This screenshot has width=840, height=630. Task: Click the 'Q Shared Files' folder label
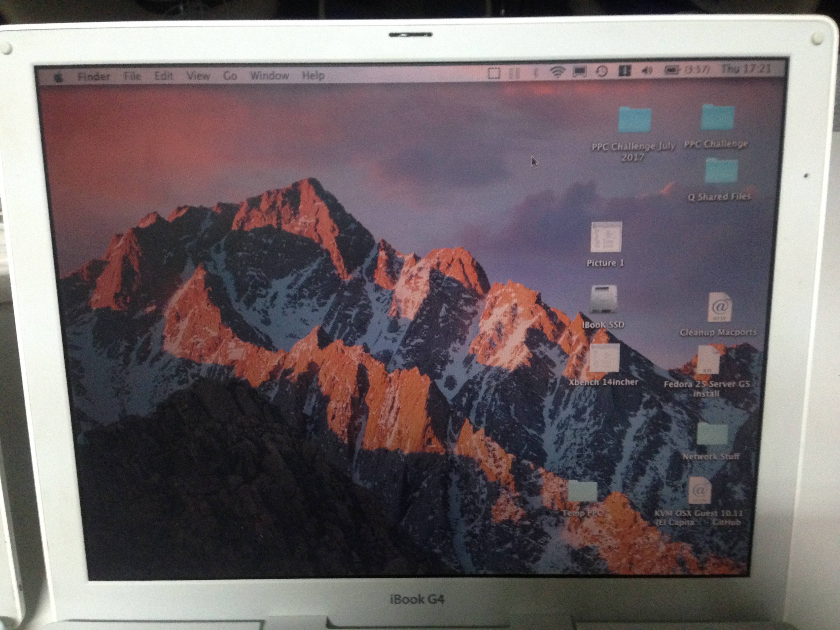(x=720, y=197)
